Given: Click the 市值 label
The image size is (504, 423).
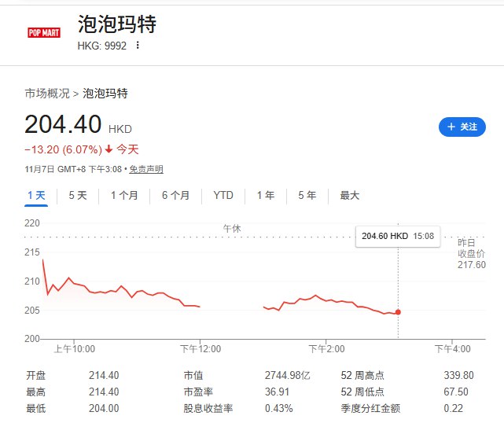Looking at the screenshot, I should (193, 375).
